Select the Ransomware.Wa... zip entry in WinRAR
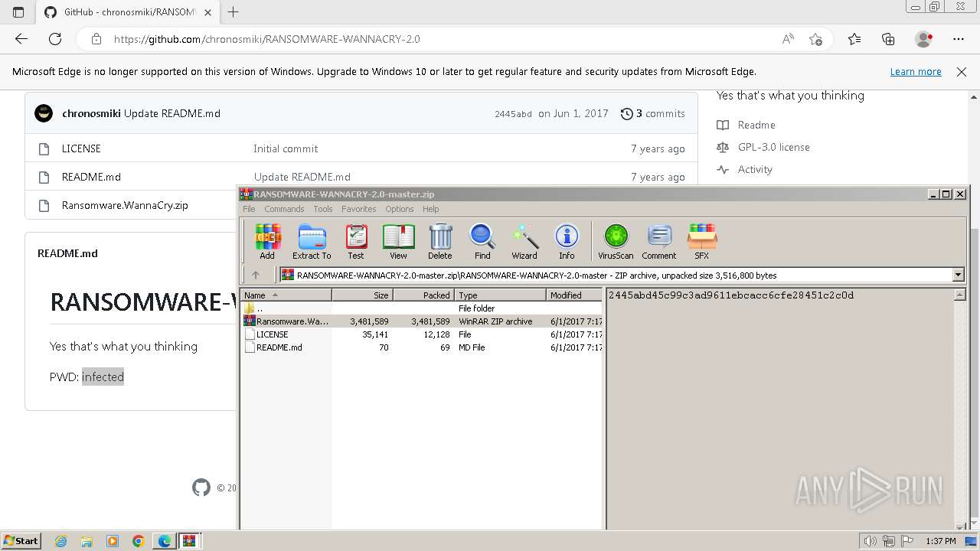This screenshot has width=980, height=551. pyautogui.click(x=422, y=321)
